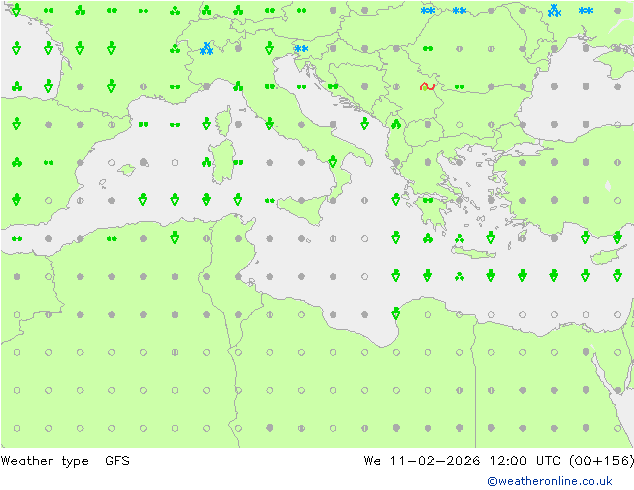This screenshot has width=634, height=490.
Task: Select the 12:00 UTC time text
Action: pyautogui.click(x=510, y=461)
